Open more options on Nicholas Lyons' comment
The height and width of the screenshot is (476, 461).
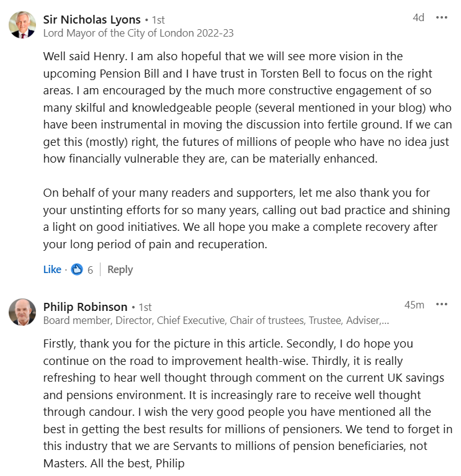click(x=442, y=17)
